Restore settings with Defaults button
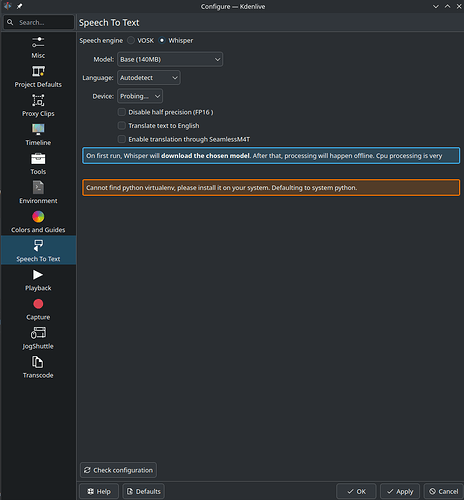This screenshot has height=500, width=464. pyautogui.click(x=144, y=491)
